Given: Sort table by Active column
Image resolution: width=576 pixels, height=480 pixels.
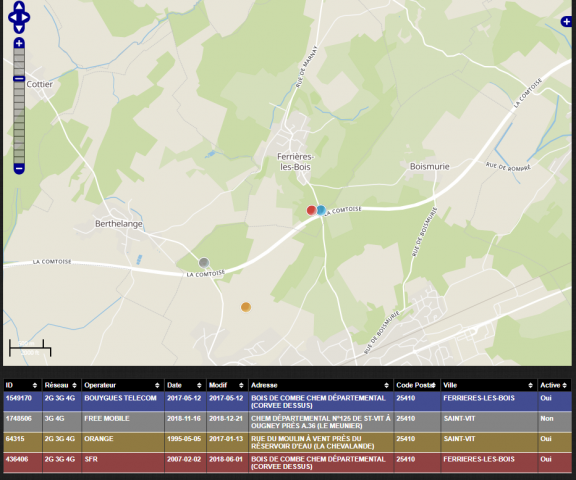Looking at the screenshot, I should pos(554,385).
